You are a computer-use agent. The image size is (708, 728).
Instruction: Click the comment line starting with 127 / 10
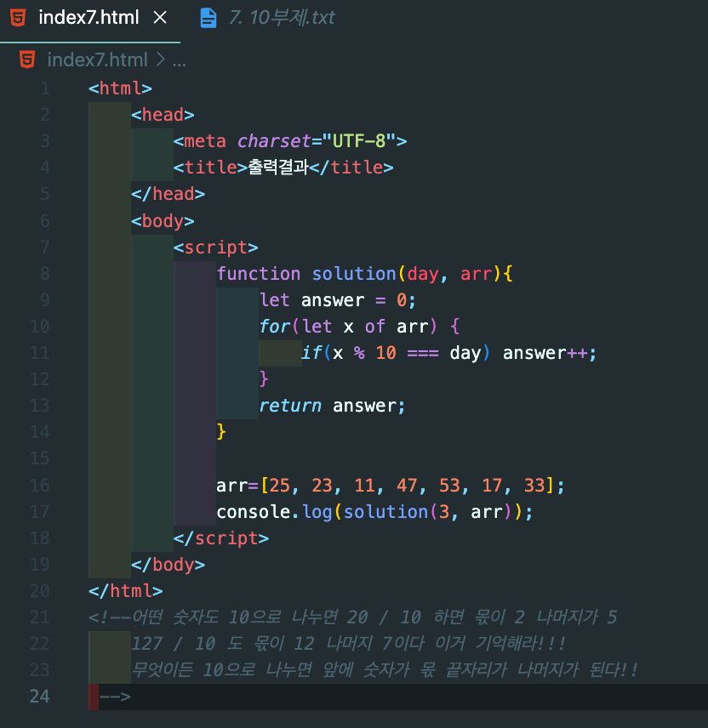(348, 644)
